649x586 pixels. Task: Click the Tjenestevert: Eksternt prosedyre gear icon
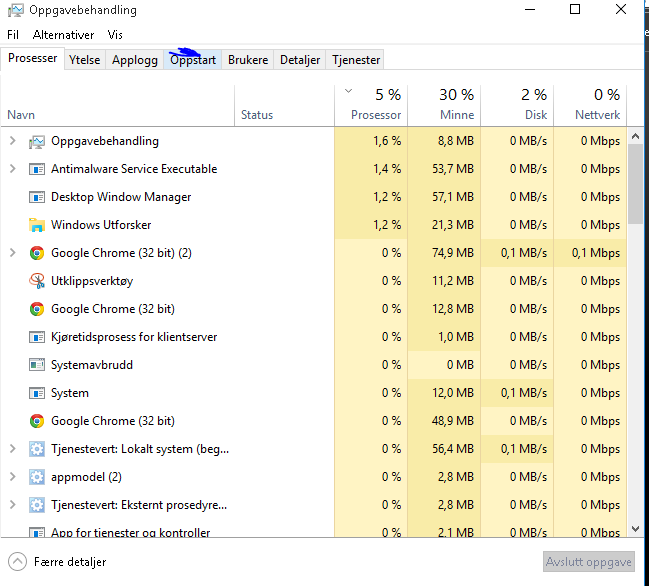(37, 505)
